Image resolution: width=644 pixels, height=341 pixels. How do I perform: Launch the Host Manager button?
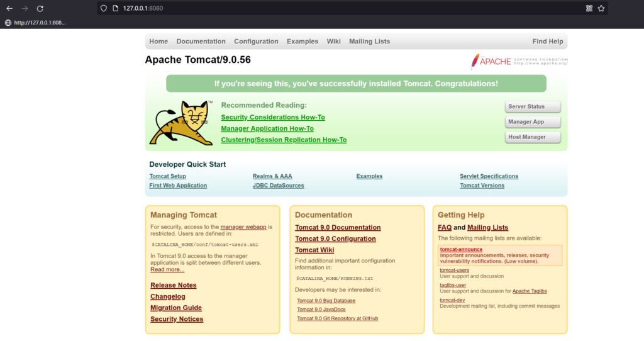(533, 137)
